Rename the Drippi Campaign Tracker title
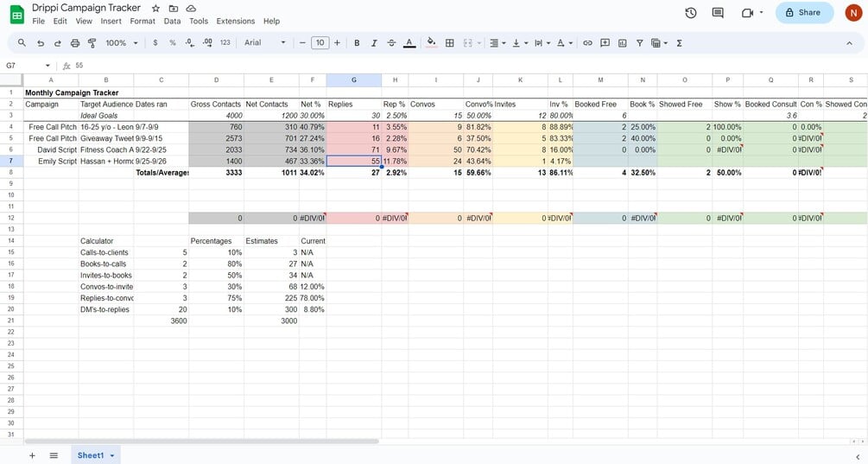 86,8
